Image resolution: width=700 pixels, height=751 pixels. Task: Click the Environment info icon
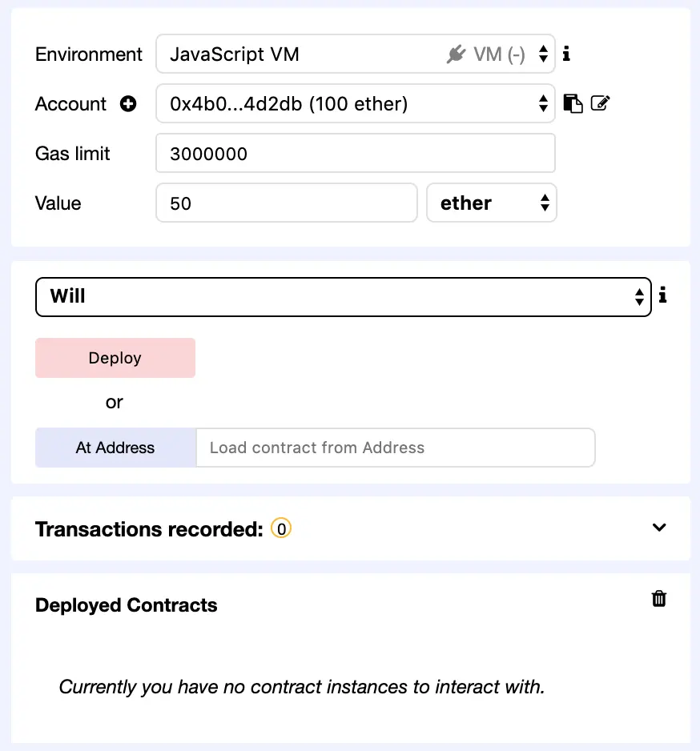[x=566, y=54]
